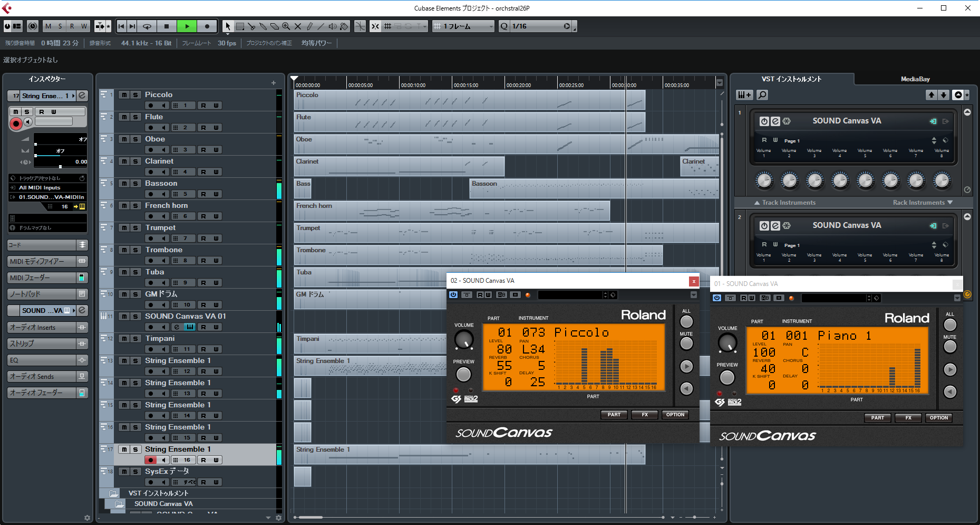
Task: Click FX button in 02 SOUND Canvas window
Action: click(x=645, y=415)
